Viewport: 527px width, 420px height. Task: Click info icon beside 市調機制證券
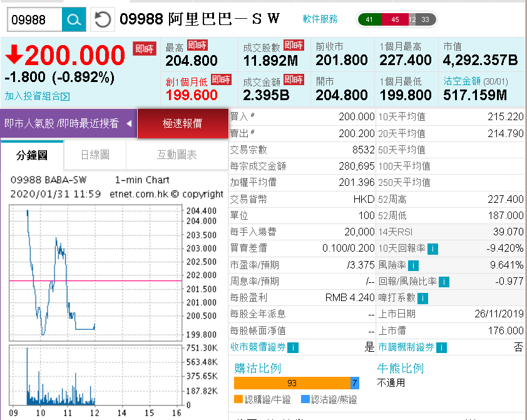coord(441,347)
